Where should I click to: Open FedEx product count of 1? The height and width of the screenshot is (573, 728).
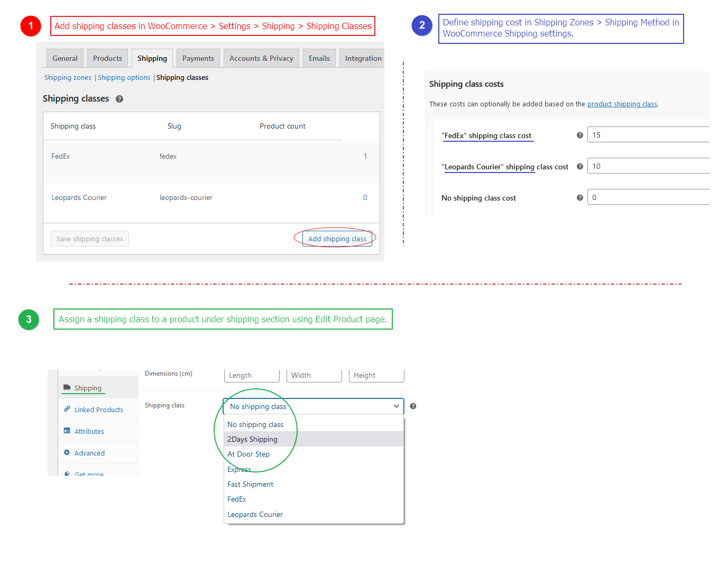pos(365,156)
